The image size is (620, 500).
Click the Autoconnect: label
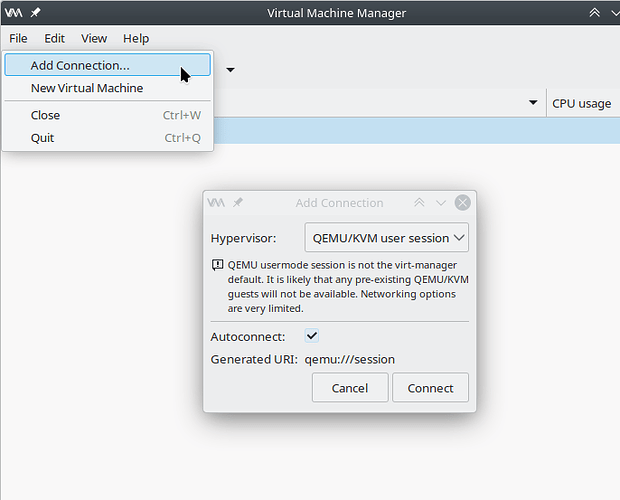248,337
